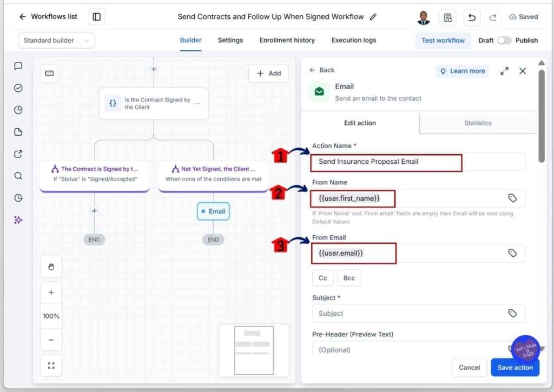
Task: Click the Bcc button
Action: point(349,278)
